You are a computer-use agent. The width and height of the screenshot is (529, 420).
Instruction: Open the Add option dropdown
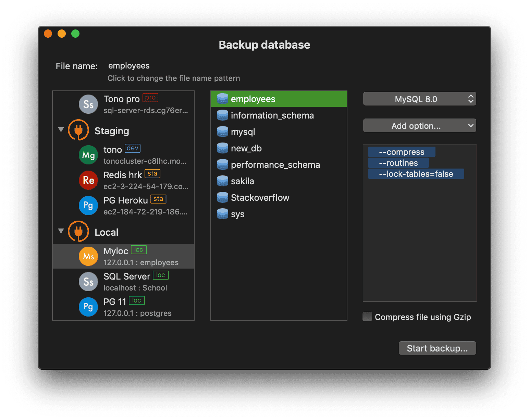(419, 126)
